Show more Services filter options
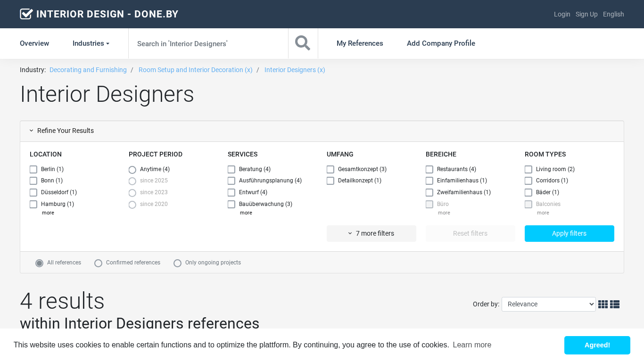This screenshot has width=644, height=362. 246,213
